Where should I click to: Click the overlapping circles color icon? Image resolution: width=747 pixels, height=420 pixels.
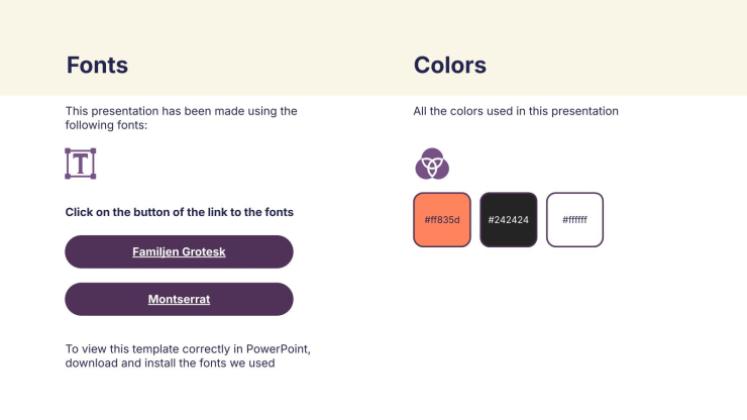(x=432, y=163)
